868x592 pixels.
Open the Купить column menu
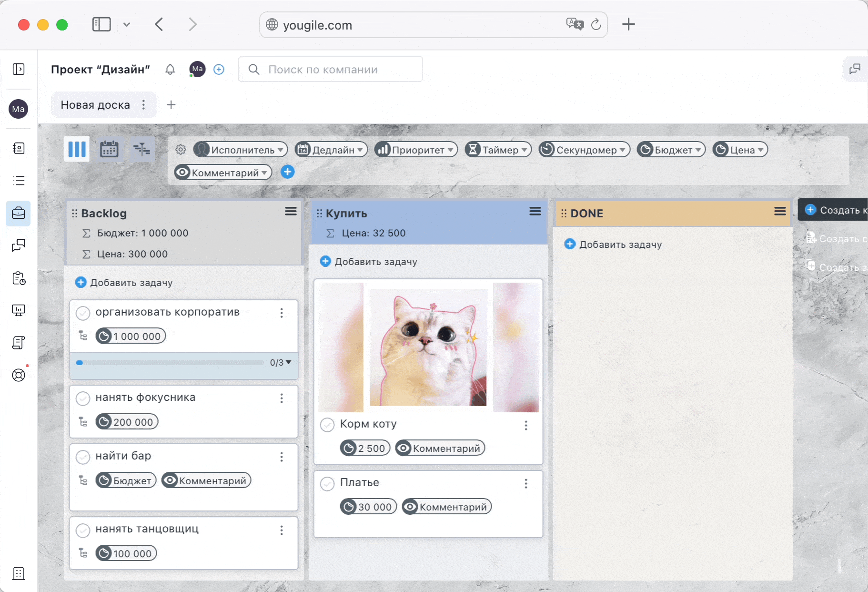pyautogui.click(x=535, y=211)
